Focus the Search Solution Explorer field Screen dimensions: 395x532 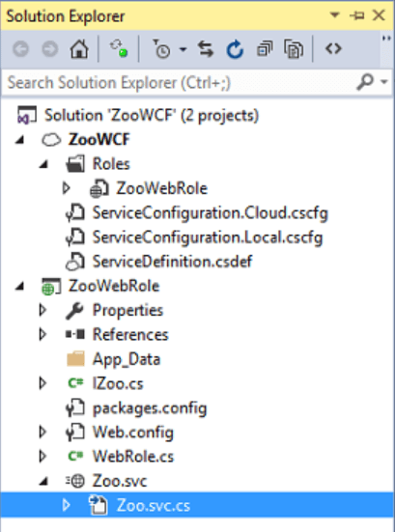(x=180, y=82)
